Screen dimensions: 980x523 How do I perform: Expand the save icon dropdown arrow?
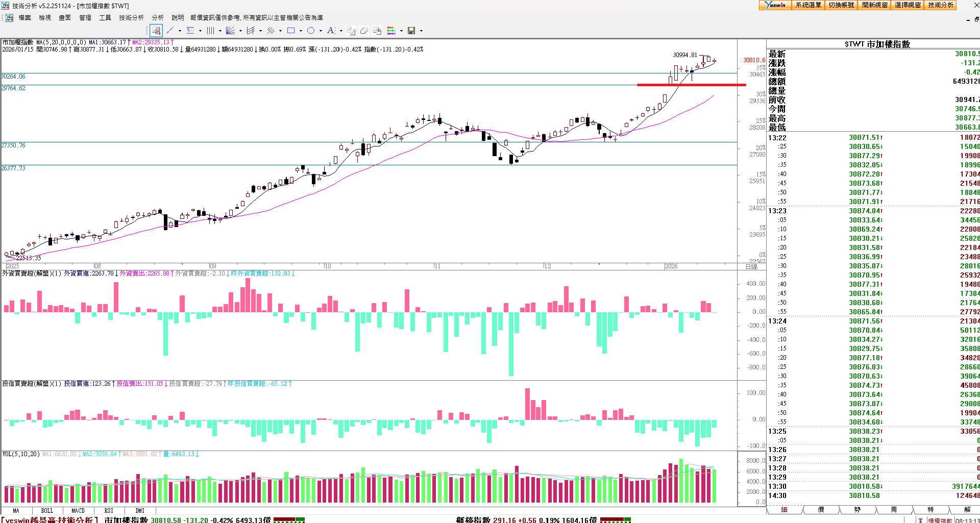tap(421, 31)
